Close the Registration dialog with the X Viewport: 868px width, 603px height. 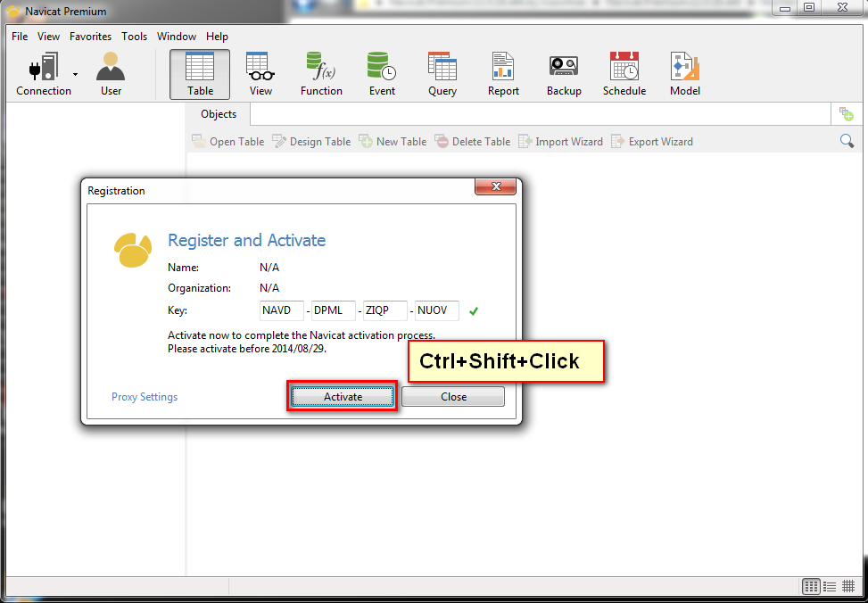tap(496, 187)
